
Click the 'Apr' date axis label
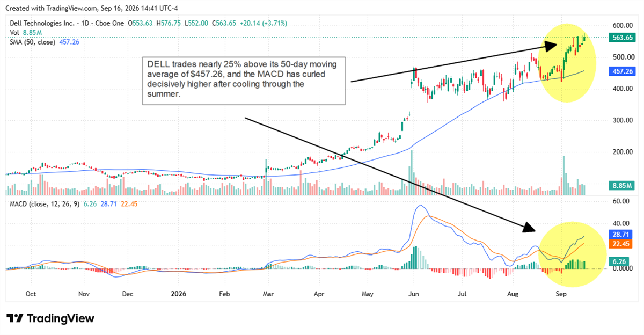point(319,294)
